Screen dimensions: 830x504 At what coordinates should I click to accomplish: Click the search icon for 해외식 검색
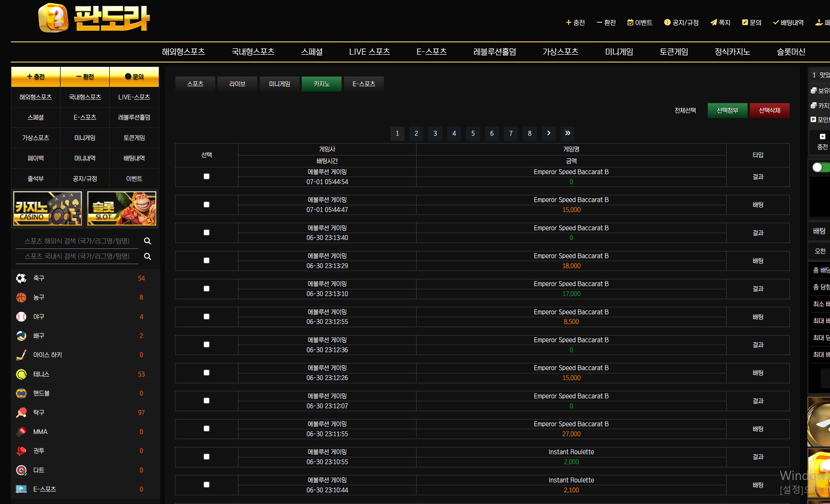pyautogui.click(x=147, y=241)
